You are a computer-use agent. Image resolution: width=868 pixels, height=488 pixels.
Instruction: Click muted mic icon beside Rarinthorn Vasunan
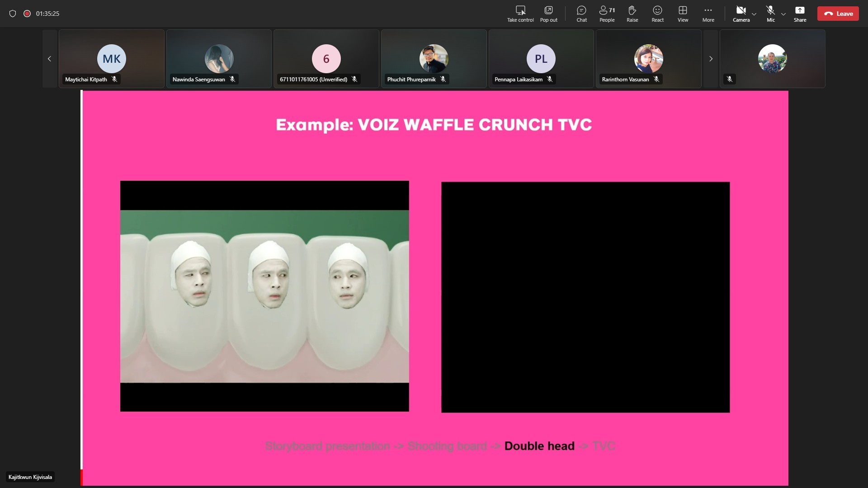point(656,79)
